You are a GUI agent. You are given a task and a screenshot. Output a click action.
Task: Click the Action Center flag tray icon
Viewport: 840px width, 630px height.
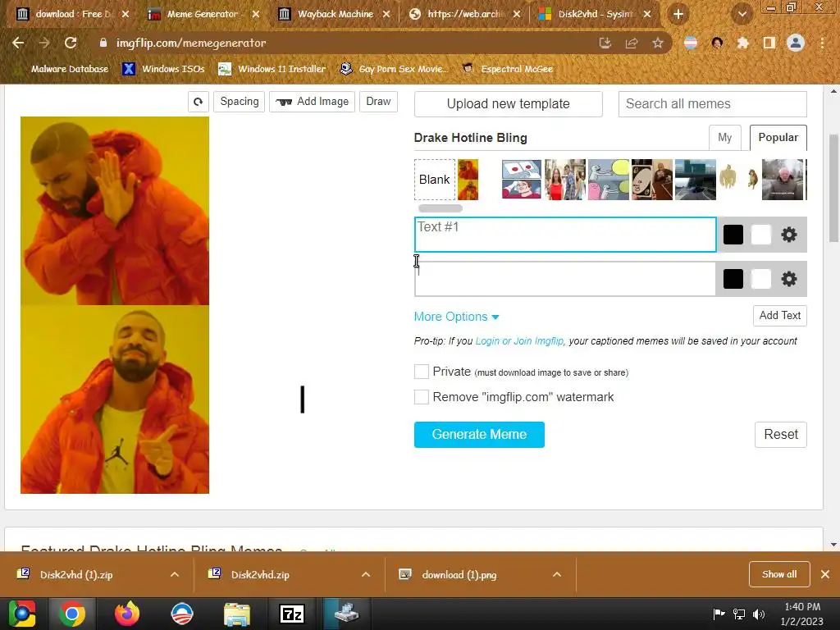[x=719, y=614]
